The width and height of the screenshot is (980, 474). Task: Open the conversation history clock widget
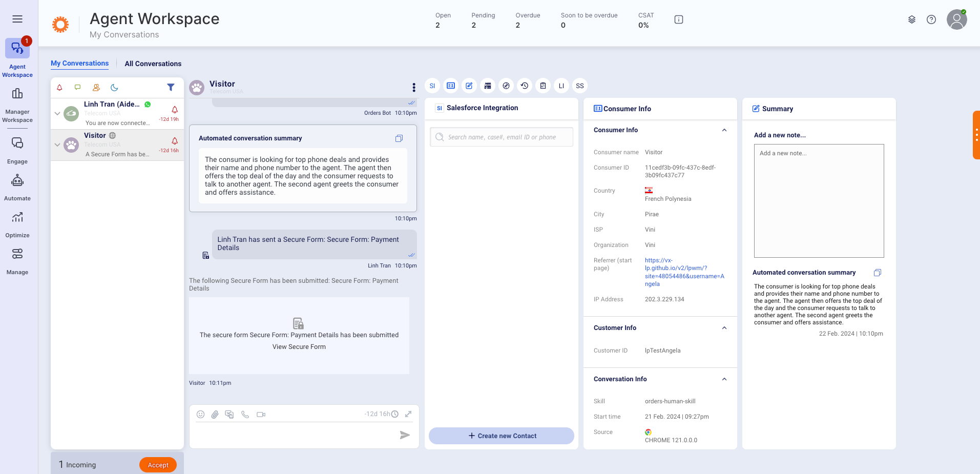(525, 86)
